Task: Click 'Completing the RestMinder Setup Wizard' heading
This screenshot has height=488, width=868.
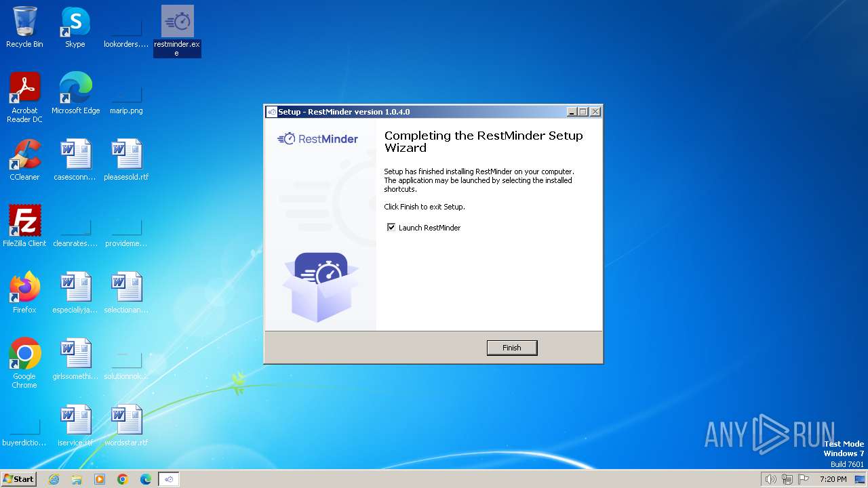Action: click(x=484, y=142)
